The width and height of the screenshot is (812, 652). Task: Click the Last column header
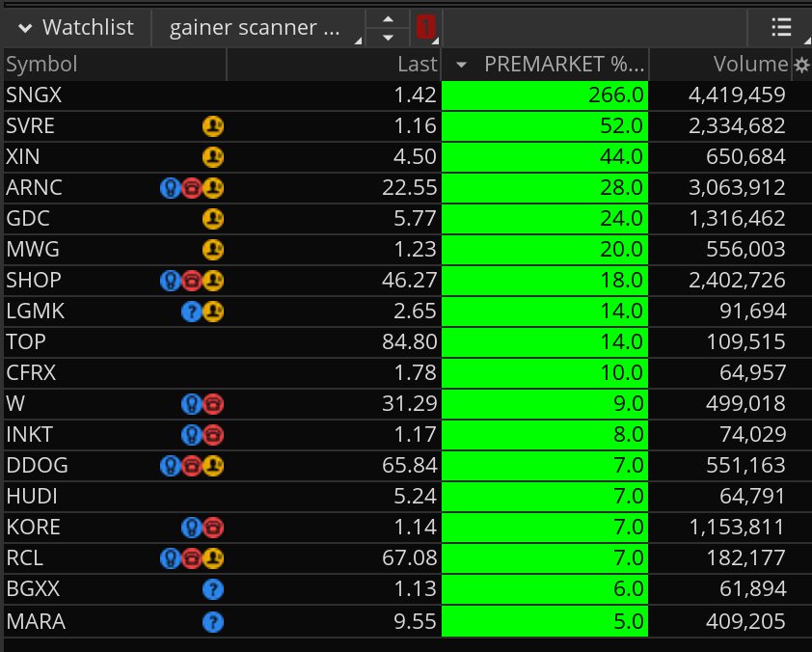click(415, 64)
